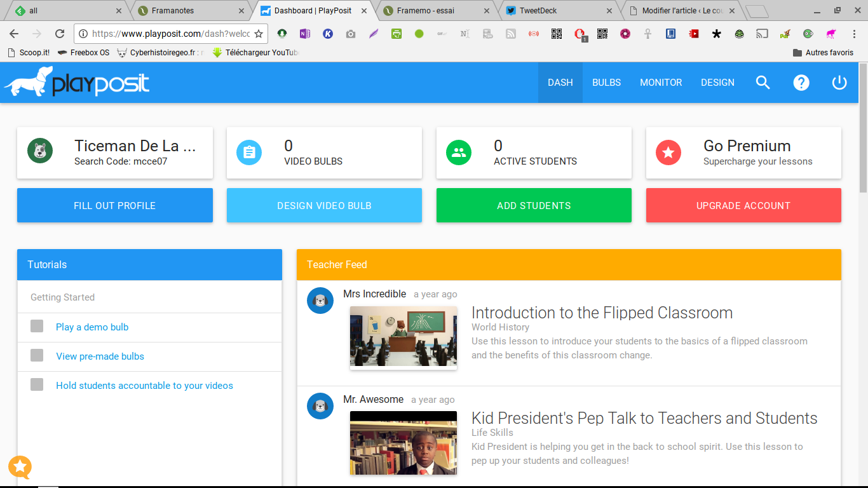Switch to the TweetDeck browser tab
Viewport: 868px width, 488px height.
[x=557, y=11]
